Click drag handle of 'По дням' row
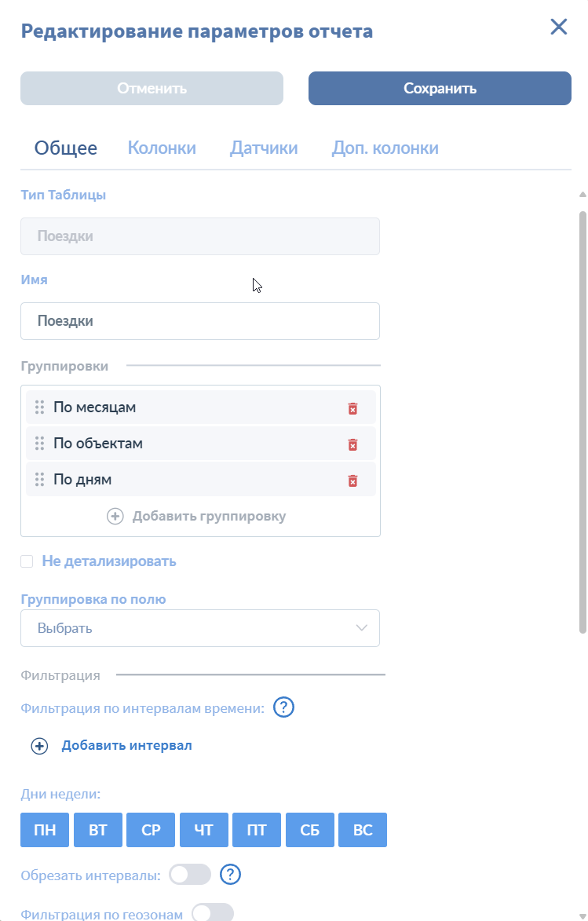The height and width of the screenshot is (921, 588). pos(39,480)
